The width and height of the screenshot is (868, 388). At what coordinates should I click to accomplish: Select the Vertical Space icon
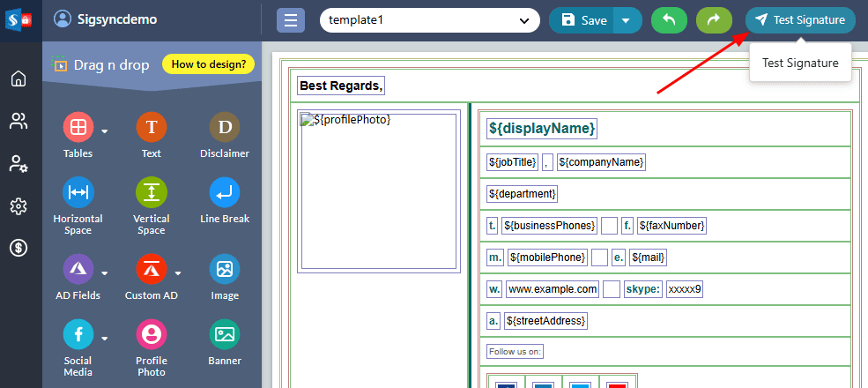(152, 192)
